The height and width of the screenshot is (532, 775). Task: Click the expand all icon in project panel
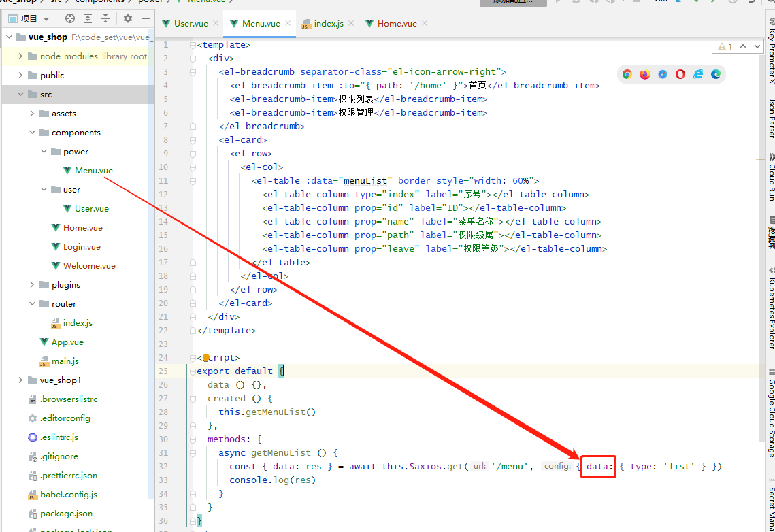88,19
